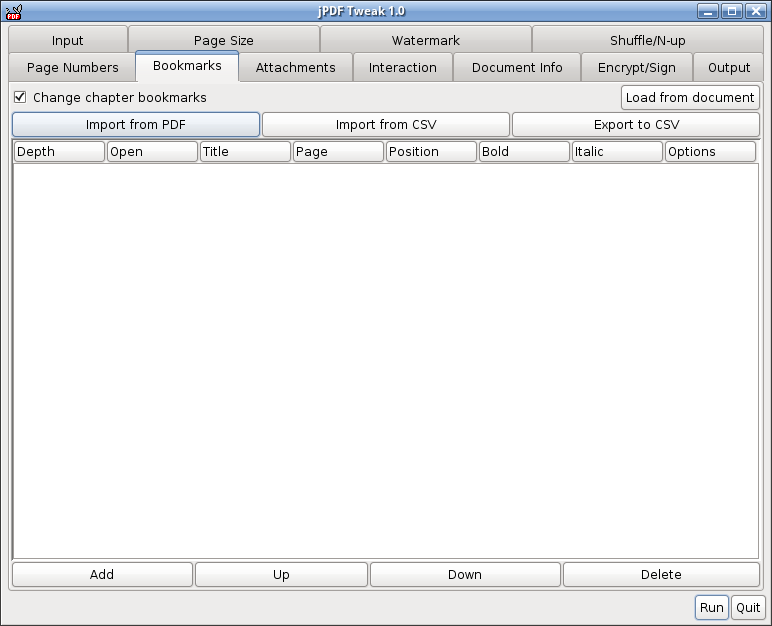Image resolution: width=772 pixels, height=626 pixels.
Task: Go to the Document Info tab
Action: pos(517,67)
